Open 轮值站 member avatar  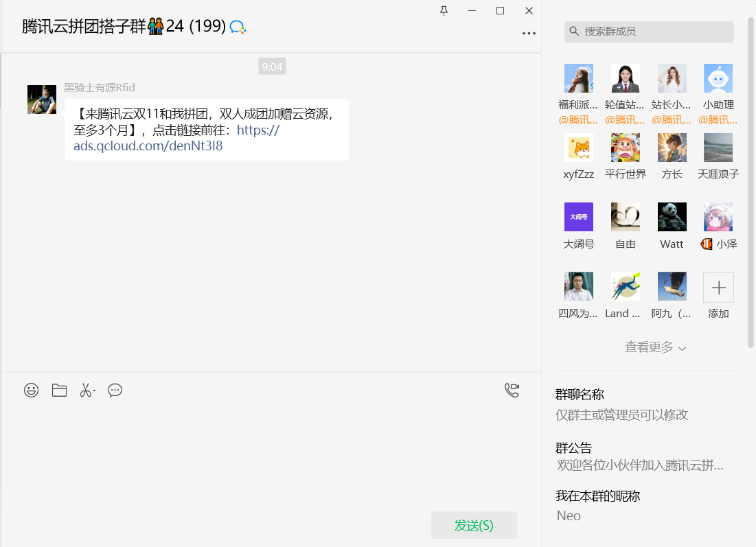tap(626, 78)
